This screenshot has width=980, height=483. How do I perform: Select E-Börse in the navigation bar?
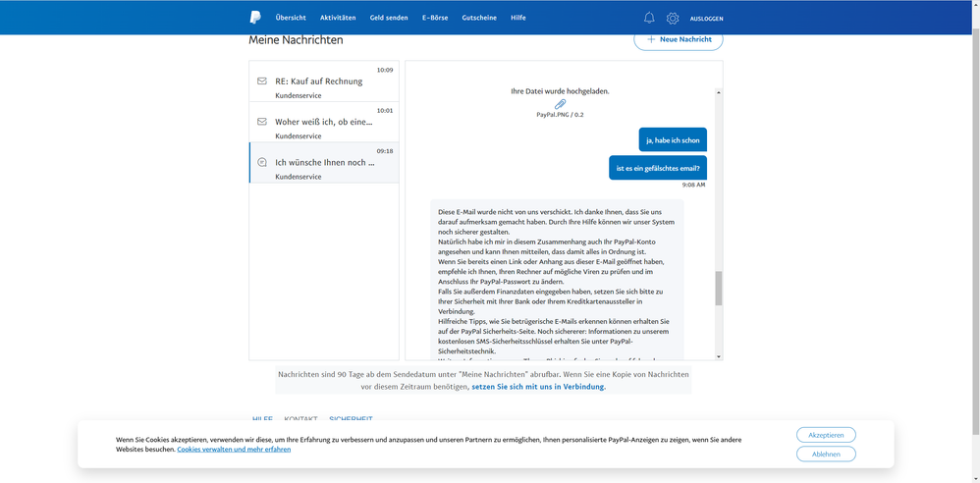point(435,18)
